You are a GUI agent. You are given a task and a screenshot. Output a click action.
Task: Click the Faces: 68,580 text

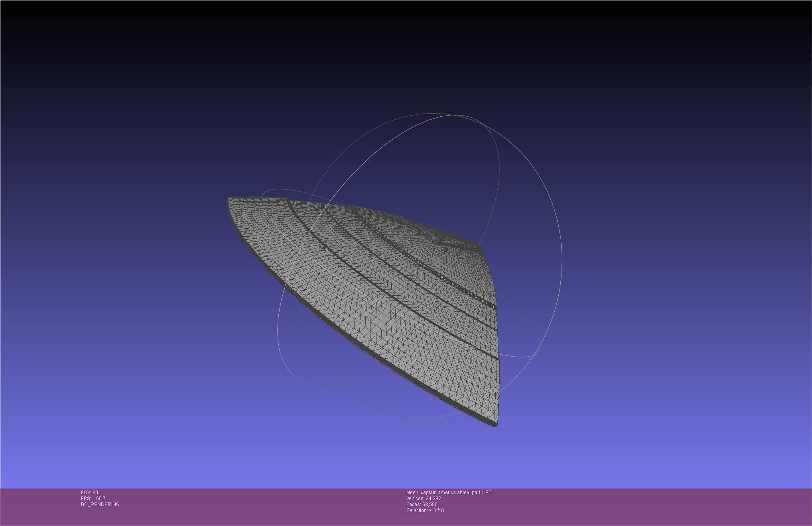[422, 504]
